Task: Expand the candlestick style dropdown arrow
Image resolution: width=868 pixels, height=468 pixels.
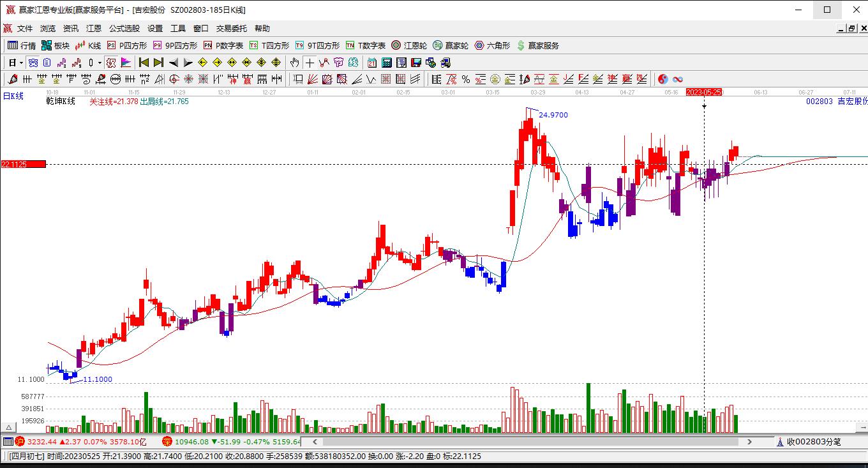Action: pyautogui.click(x=100, y=63)
